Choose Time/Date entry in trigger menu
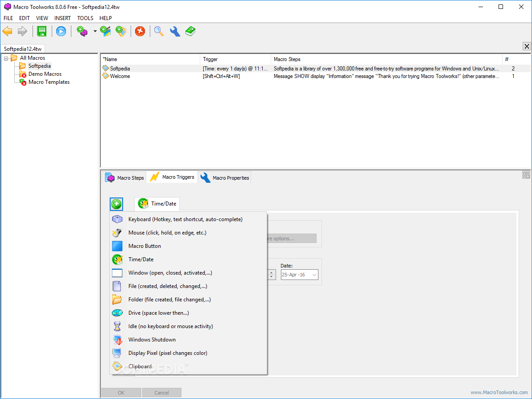Image resolution: width=532 pixels, height=399 pixels. tap(188, 259)
